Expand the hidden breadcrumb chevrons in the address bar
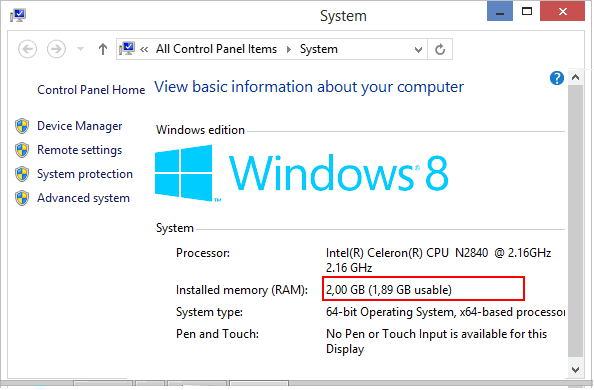594x390 pixels. (144, 49)
